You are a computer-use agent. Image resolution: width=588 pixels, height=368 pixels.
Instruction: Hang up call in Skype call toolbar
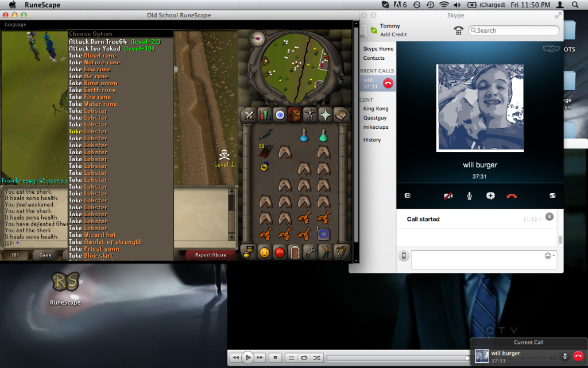coord(512,195)
